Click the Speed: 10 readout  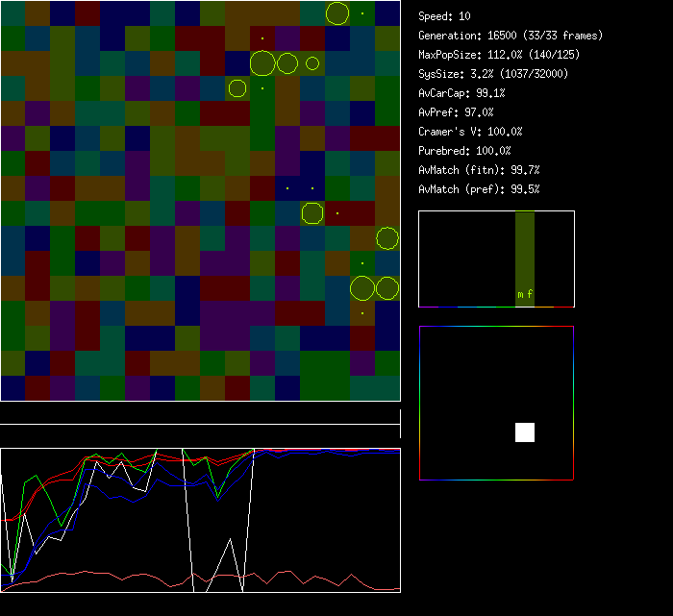(x=444, y=16)
